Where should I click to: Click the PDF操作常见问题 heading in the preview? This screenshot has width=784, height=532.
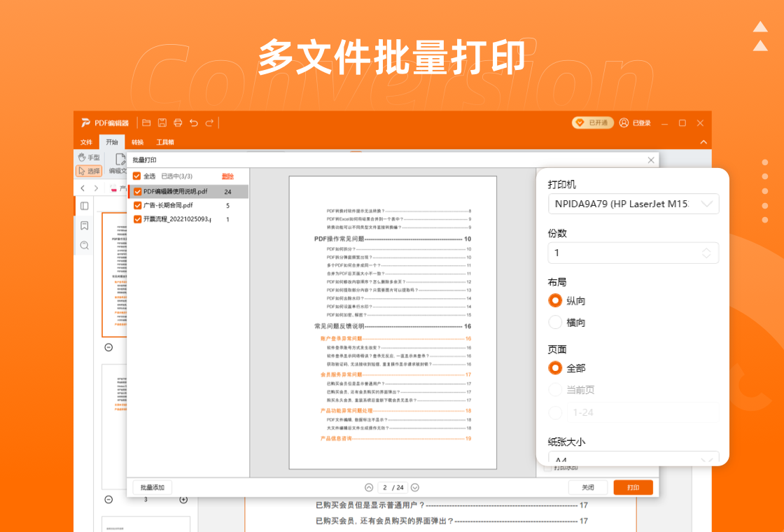click(x=339, y=239)
